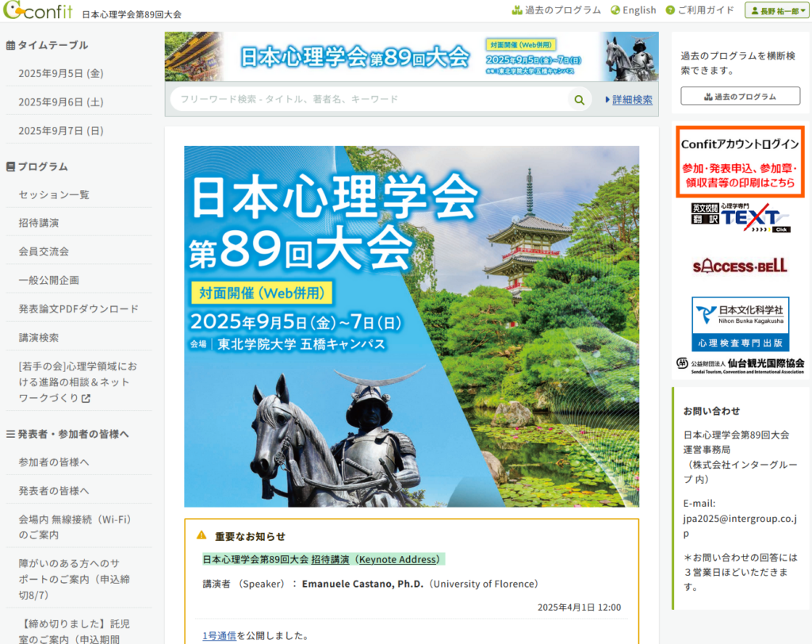Click 過去のプログラム button in right sidebar
This screenshot has height=644, width=812.
pyautogui.click(x=740, y=97)
